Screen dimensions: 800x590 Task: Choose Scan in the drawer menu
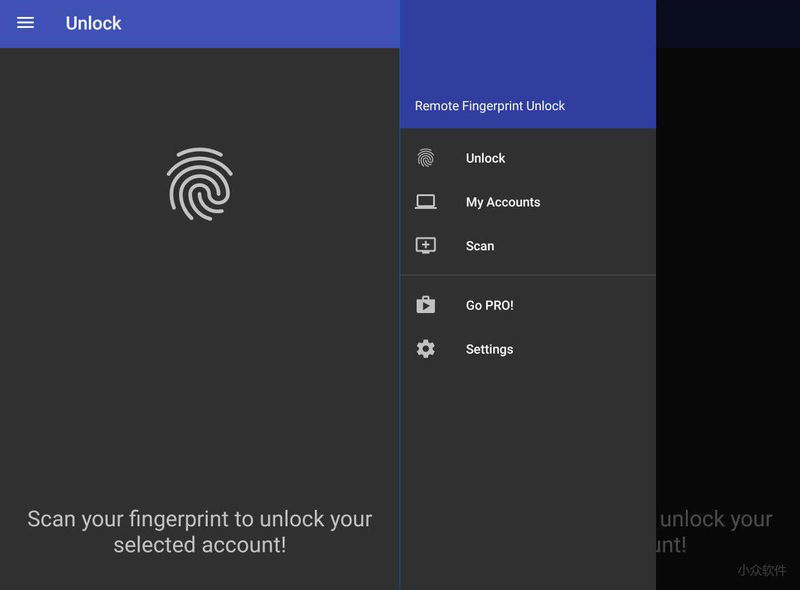point(528,245)
